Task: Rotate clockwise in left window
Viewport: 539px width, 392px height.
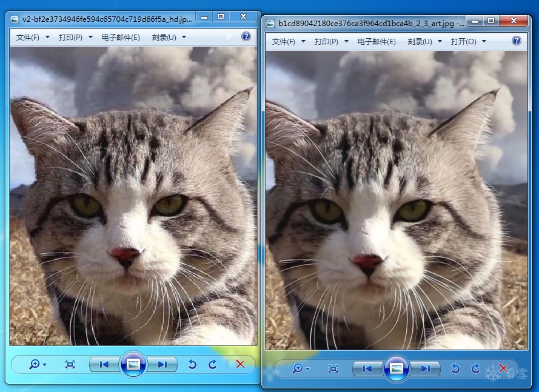Action: (x=213, y=364)
